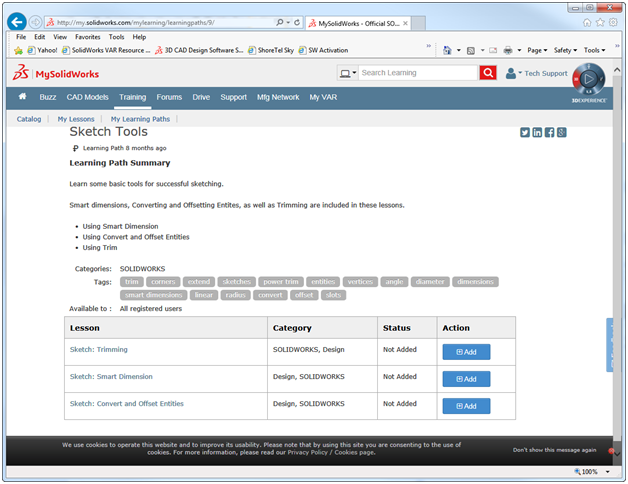Go to the Catalog link

(x=29, y=119)
